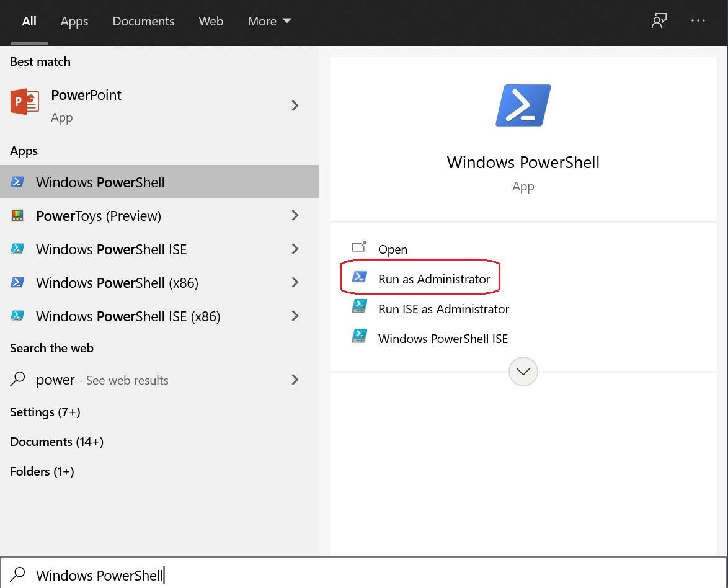Switch to the All tab
The height and width of the screenshot is (588, 728).
click(29, 21)
